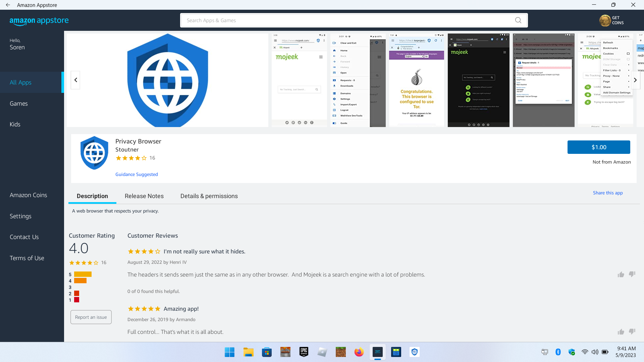
Task: Click volume speaker tray icon
Action: point(595,352)
